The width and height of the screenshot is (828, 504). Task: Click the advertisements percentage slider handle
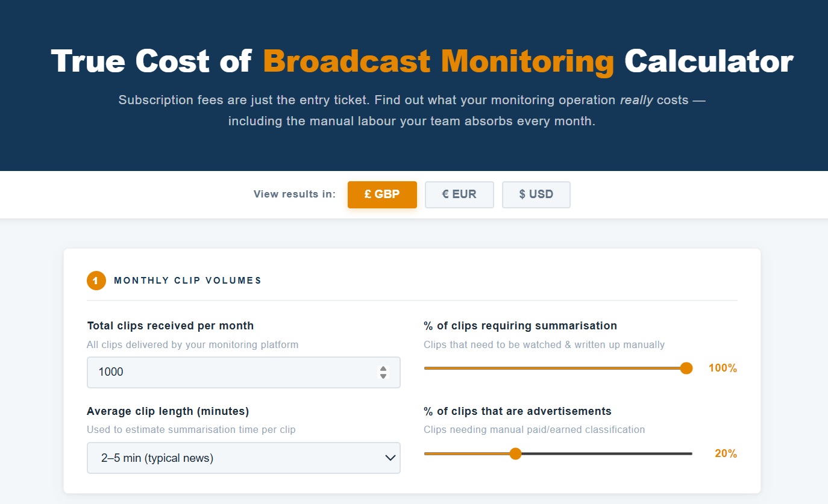pos(515,453)
